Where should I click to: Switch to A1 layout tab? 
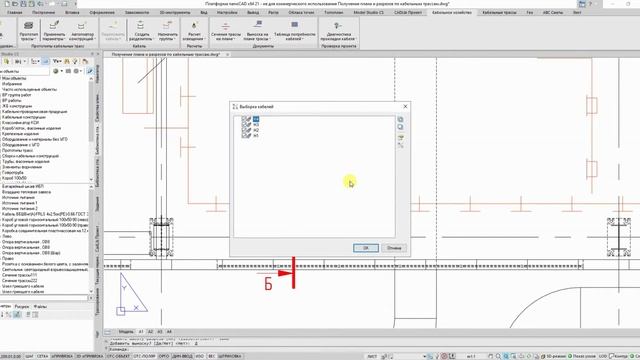click(x=141, y=332)
